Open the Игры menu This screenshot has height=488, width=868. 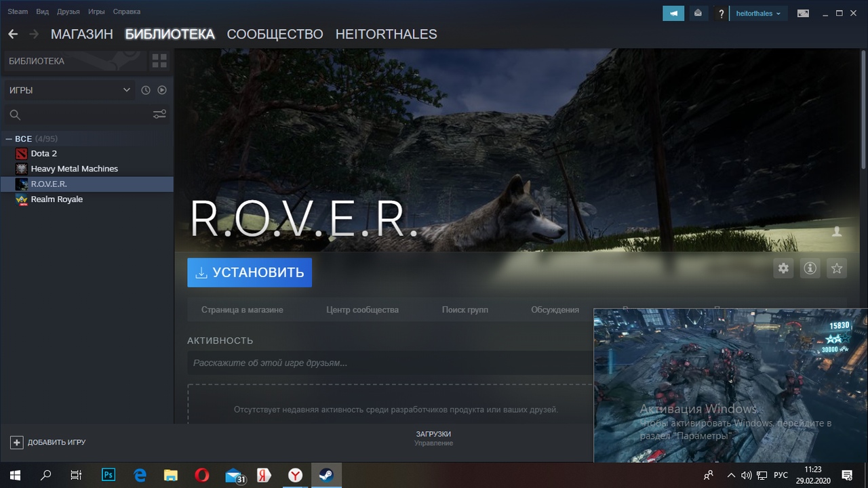(96, 12)
